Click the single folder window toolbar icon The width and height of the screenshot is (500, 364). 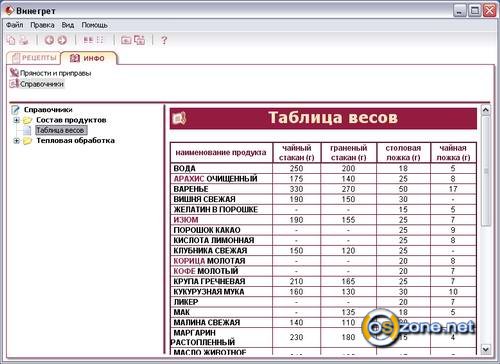pos(126,40)
